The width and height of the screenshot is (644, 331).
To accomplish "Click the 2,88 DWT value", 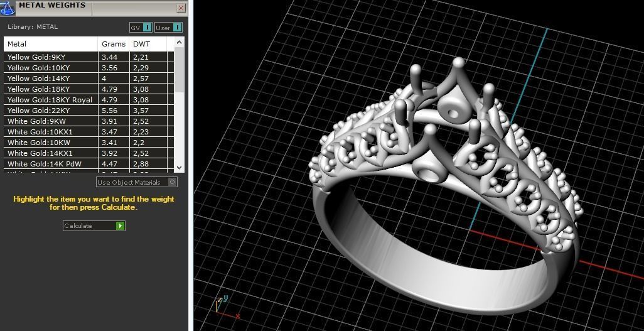I will click(141, 164).
